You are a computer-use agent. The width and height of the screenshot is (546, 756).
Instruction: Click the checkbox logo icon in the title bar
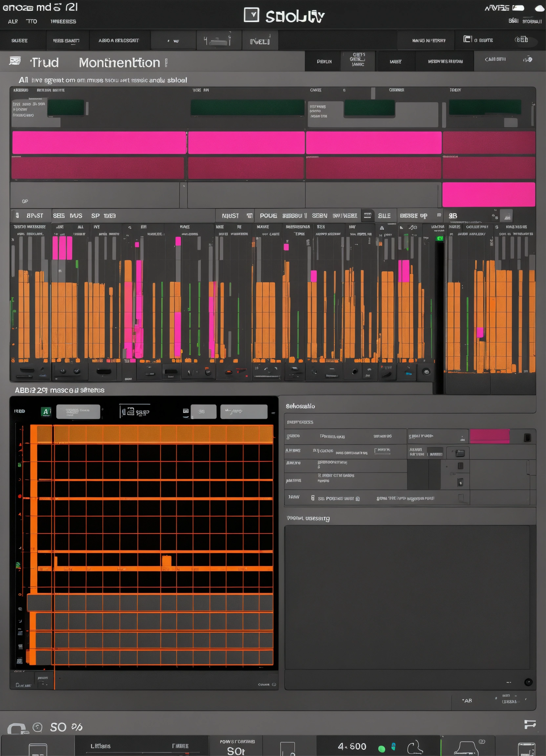(x=251, y=15)
